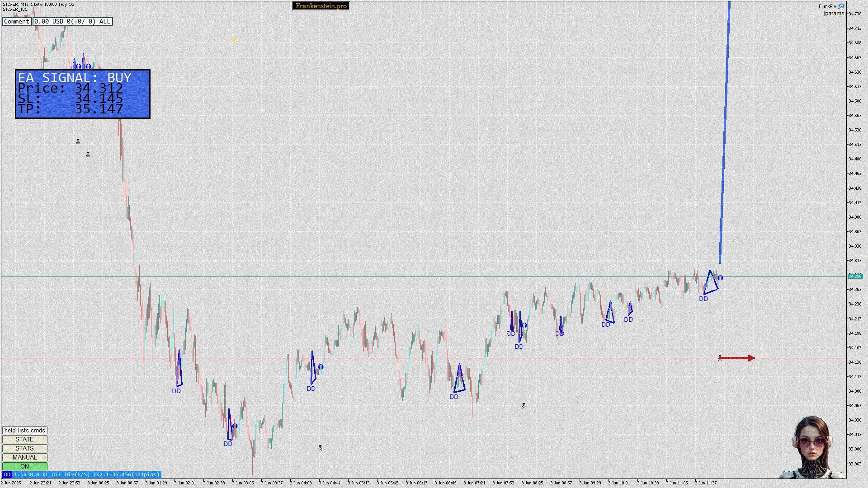Screen dimensions: 868x488
Task: Click the 34.286 current price tag
Action: [854, 276]
